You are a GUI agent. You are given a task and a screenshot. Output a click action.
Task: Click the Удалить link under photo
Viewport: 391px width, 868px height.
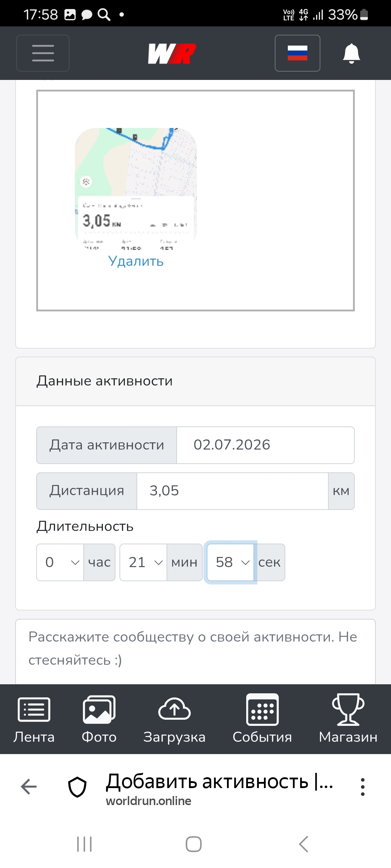click(136, 261)
